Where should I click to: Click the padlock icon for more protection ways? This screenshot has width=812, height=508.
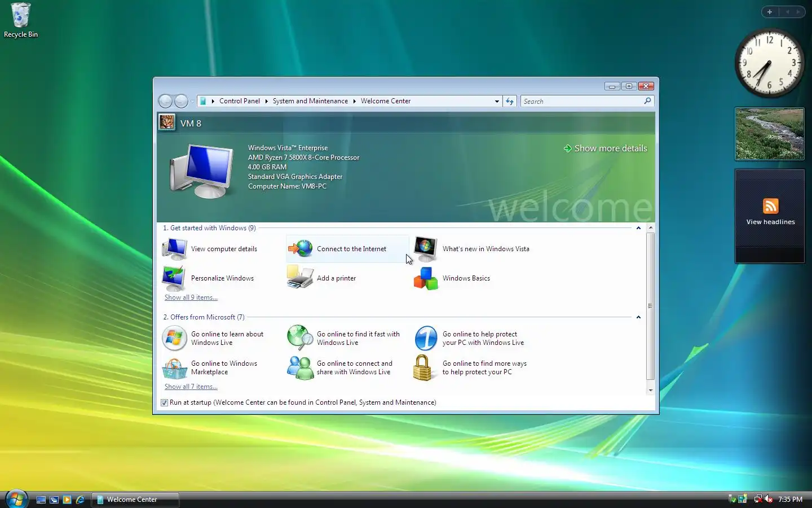click(x=422, y=368)
